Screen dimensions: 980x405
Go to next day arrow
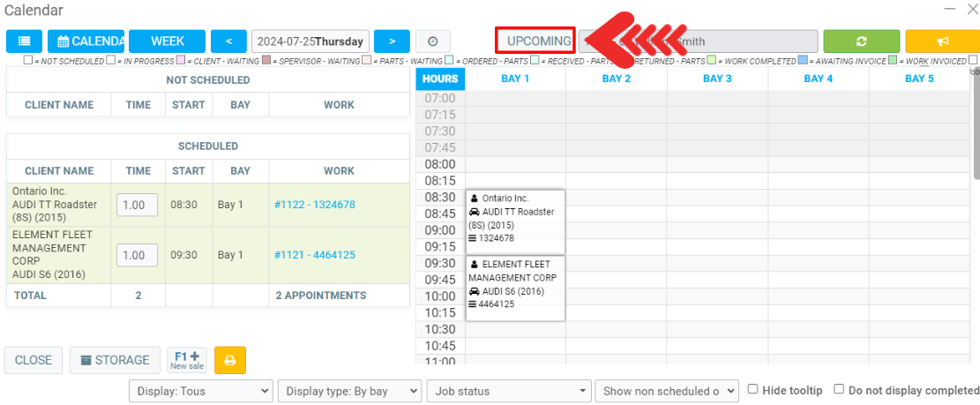pyautogui.click(x=392, y=41)
